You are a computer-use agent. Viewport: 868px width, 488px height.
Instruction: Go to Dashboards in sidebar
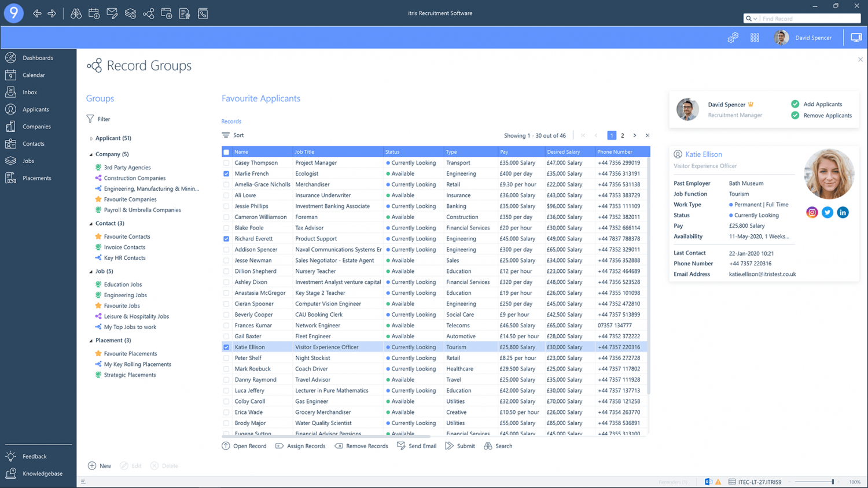tap(38, 58)
